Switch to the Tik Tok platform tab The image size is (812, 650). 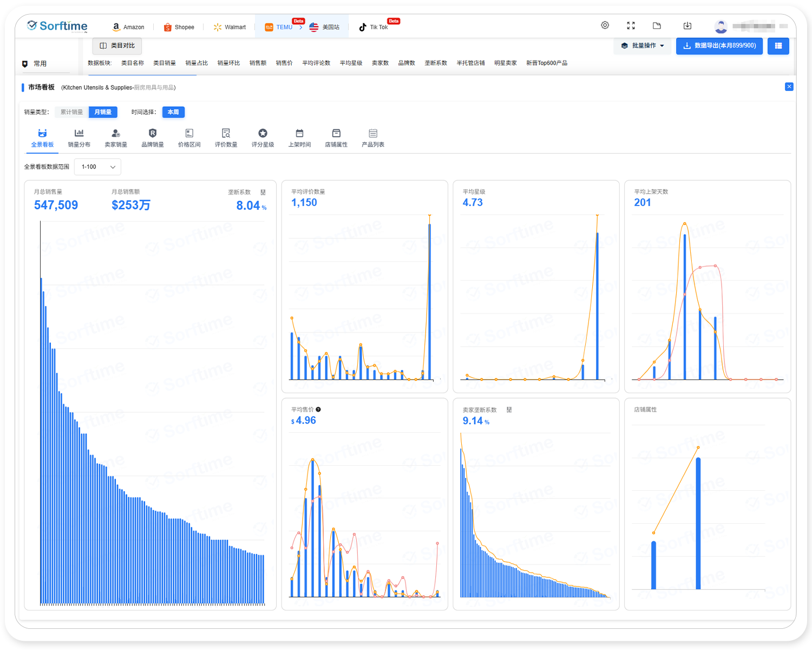[x=374, y=27]
